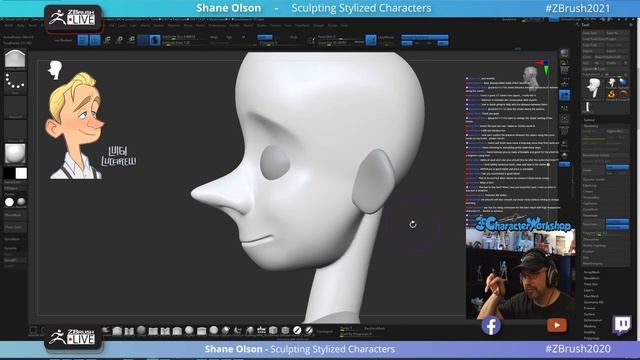This screenshot has width=640, height=360.
Task: Open the Preferences menu
Action: point(217,25)
